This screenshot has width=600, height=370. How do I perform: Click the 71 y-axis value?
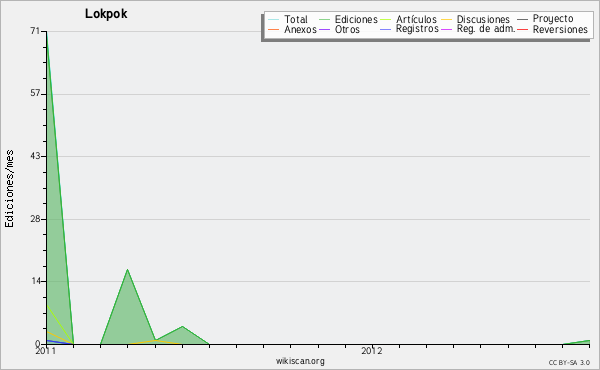(35, 31)
